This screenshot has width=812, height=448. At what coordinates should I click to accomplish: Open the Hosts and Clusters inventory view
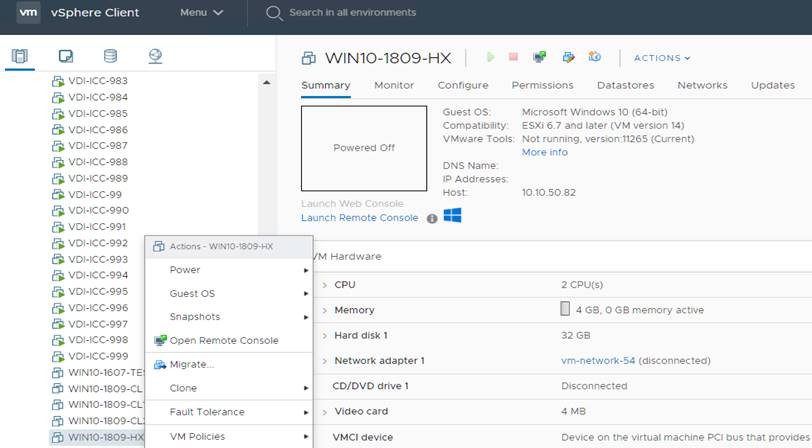pos(20,56)
